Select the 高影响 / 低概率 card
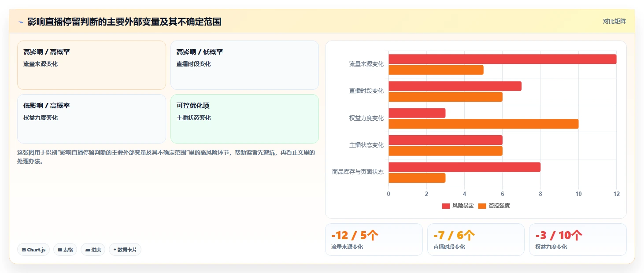 pyautogui.click(x=244, y=65)
